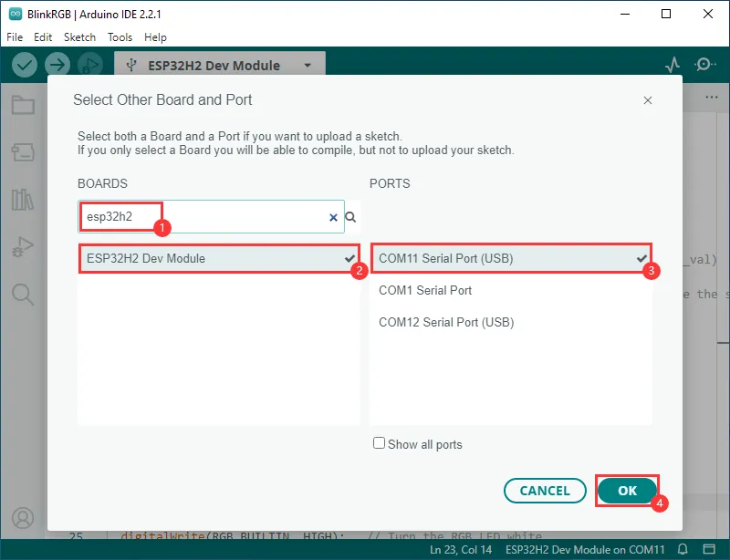Select COM11 Serial Port (USB)

tap(511, 258)
